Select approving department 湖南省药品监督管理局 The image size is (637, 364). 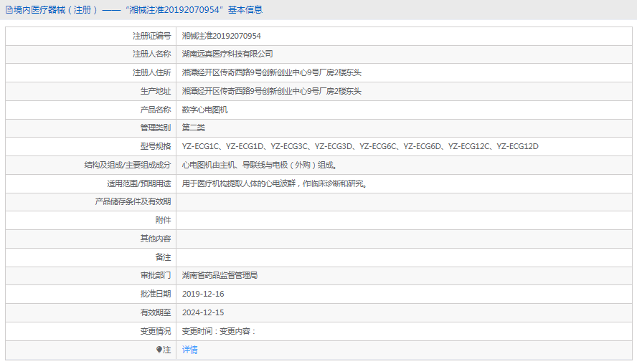point(220,276)
